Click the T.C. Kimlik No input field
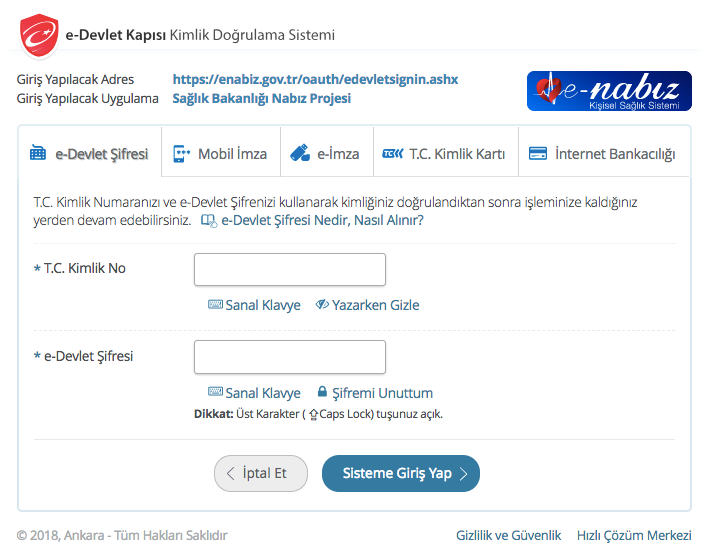 289,270
